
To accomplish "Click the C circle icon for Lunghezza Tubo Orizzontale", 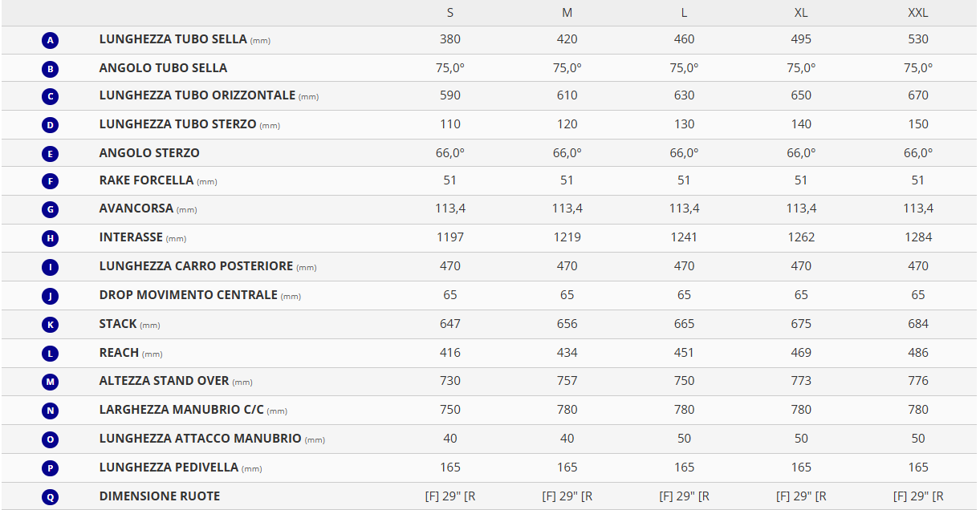I will tap(51, 97).
